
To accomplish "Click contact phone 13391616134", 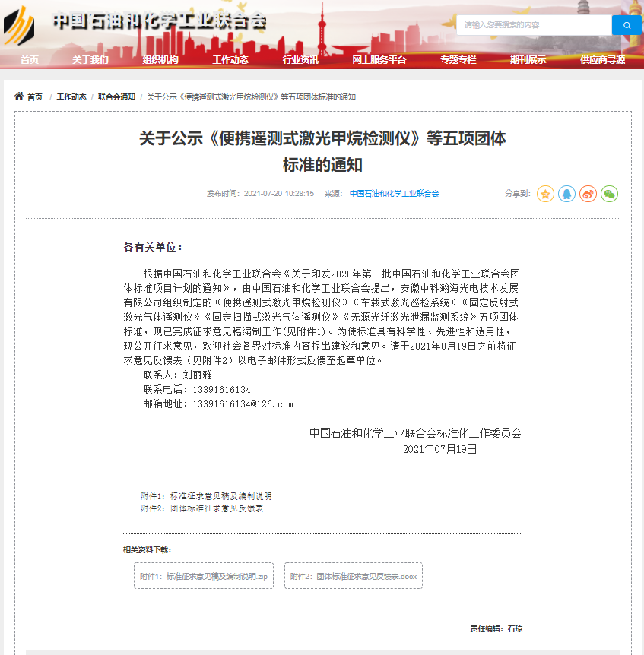I will (x=221, y=390).
